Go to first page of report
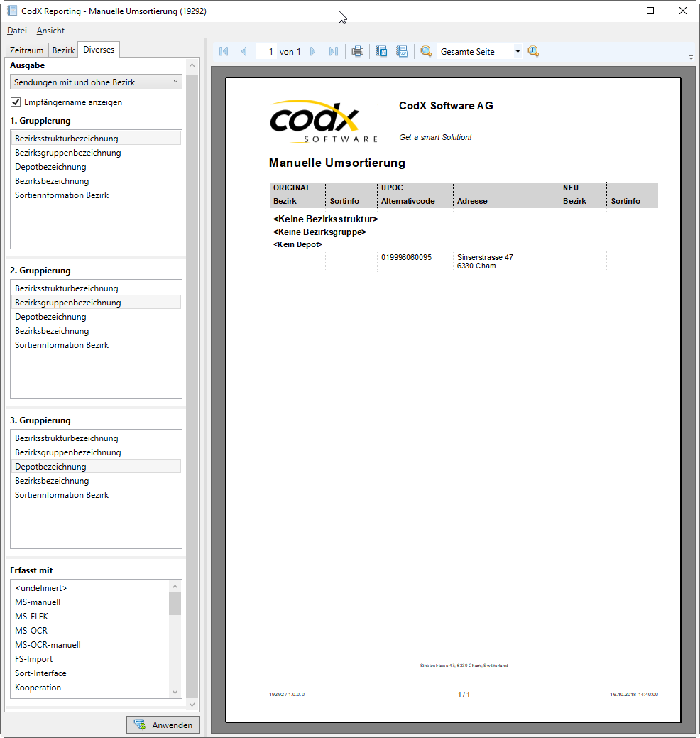This screenshot has height=738, width=700. pos(224,51)
